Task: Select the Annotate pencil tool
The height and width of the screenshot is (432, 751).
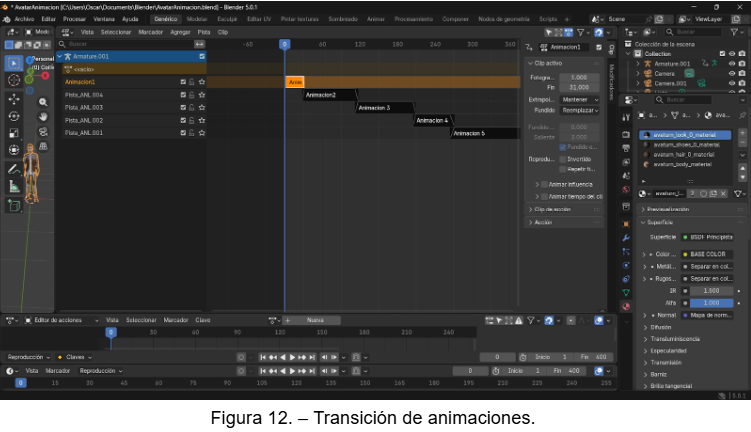Action: coord(13,169)
